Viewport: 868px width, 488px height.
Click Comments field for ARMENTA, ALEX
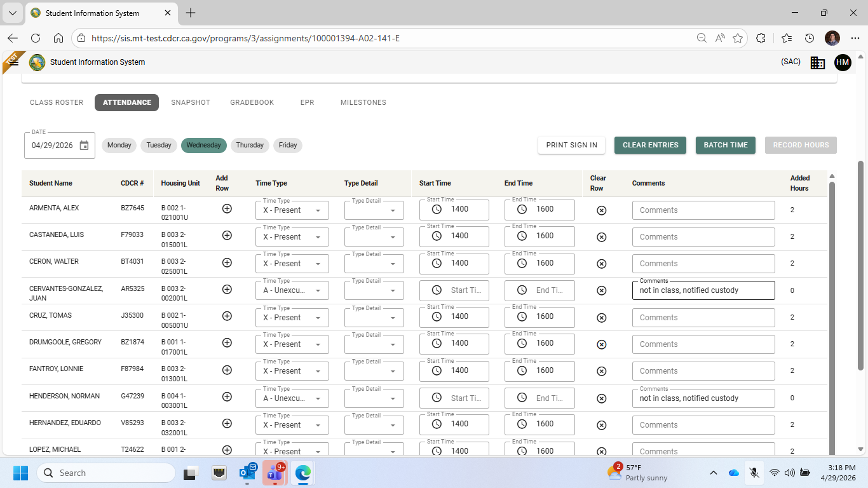(703, 210)
